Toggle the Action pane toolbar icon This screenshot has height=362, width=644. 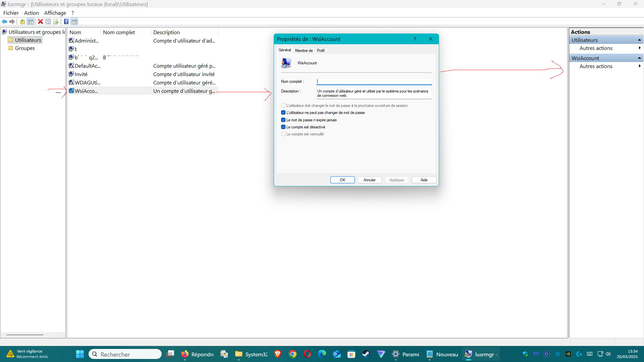coord(74,22)
